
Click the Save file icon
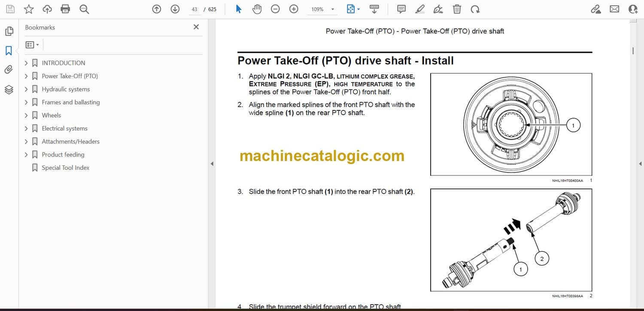tap(10, 9)
